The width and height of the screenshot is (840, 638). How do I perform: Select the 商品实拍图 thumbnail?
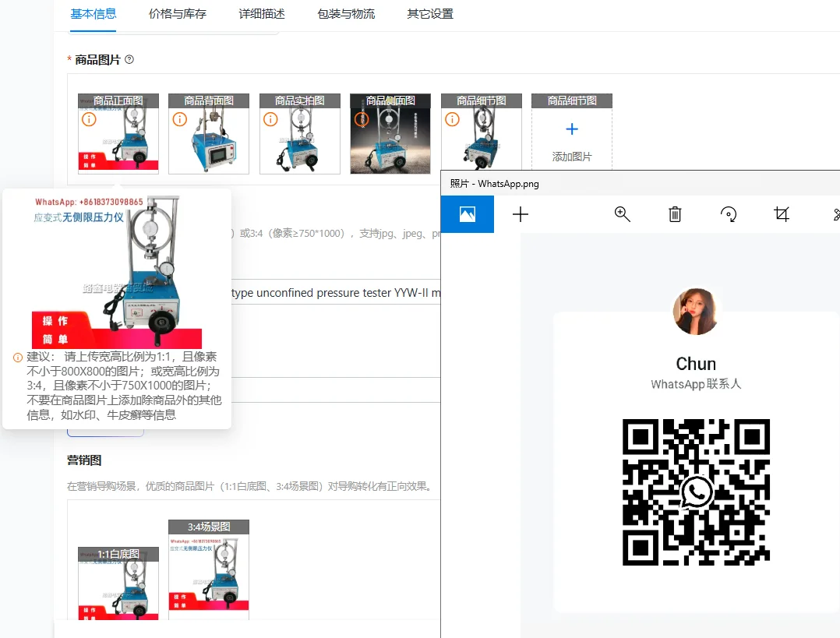coord(300,134)
